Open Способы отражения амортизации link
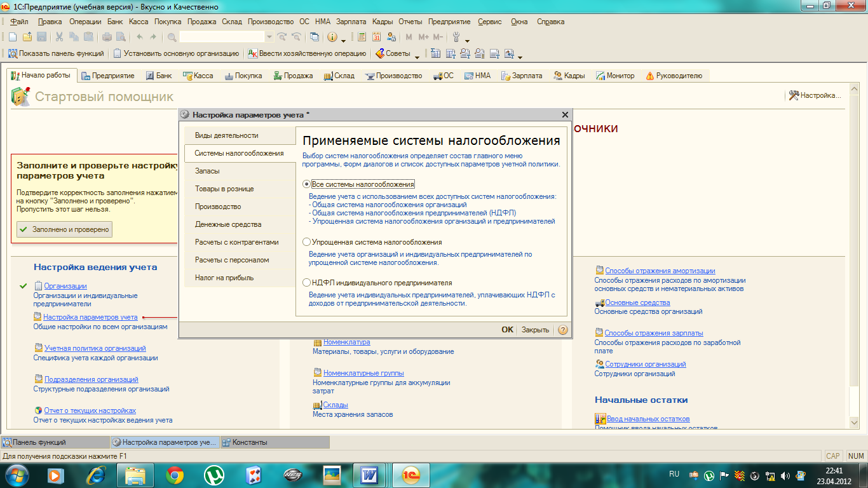Image resolution: width=868 pixels, height=488 pixels. [660, 271]
